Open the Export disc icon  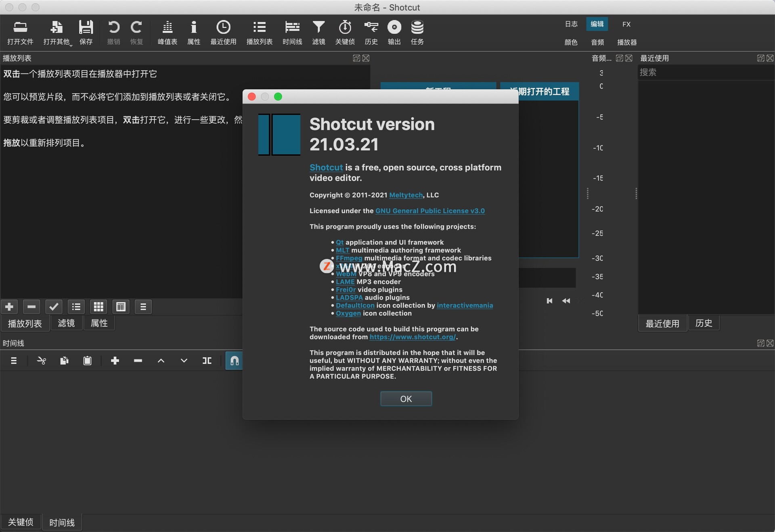click(x=394, y=32)
